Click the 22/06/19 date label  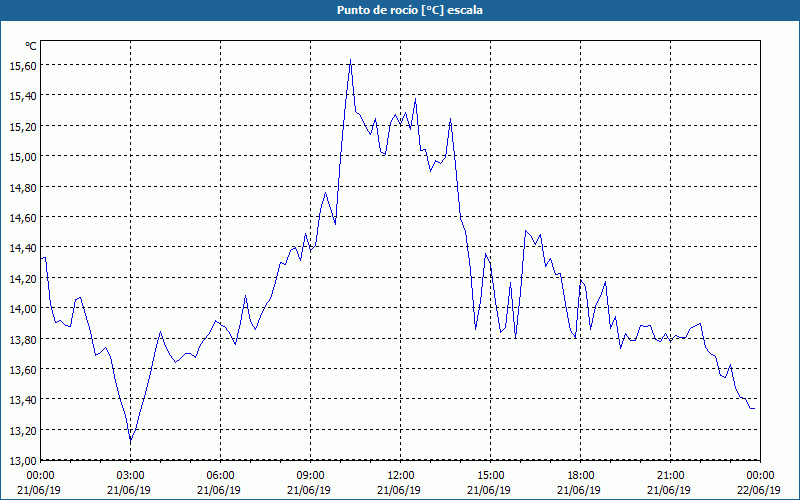coord(759,490)
